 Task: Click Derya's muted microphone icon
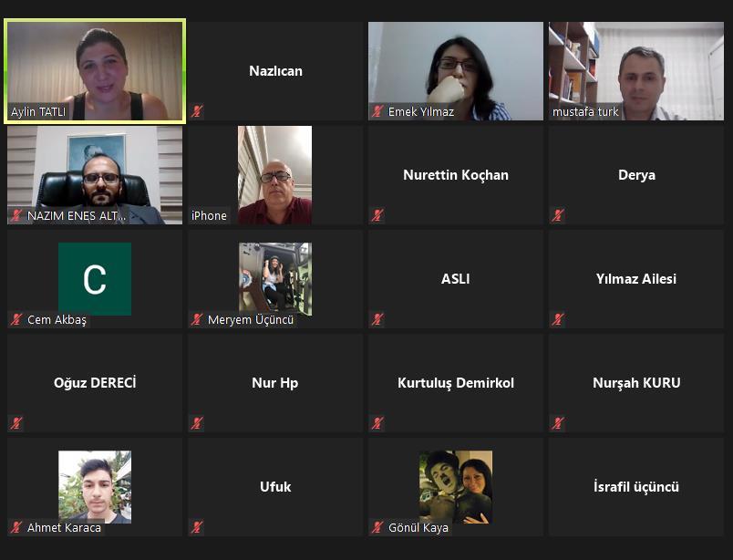click(558, 215)
